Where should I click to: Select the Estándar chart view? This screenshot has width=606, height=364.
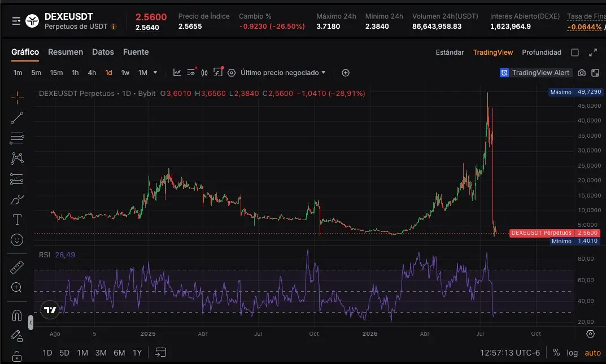450,52
